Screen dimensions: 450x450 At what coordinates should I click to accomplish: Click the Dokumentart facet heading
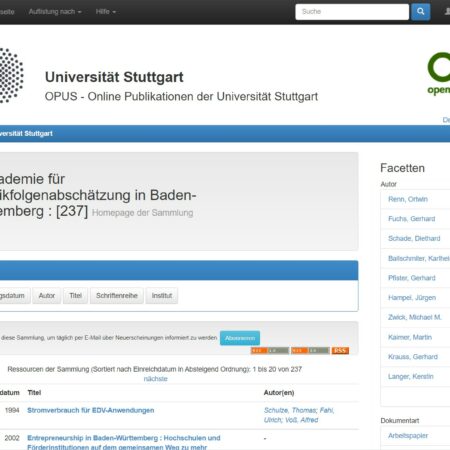(400, 421)
